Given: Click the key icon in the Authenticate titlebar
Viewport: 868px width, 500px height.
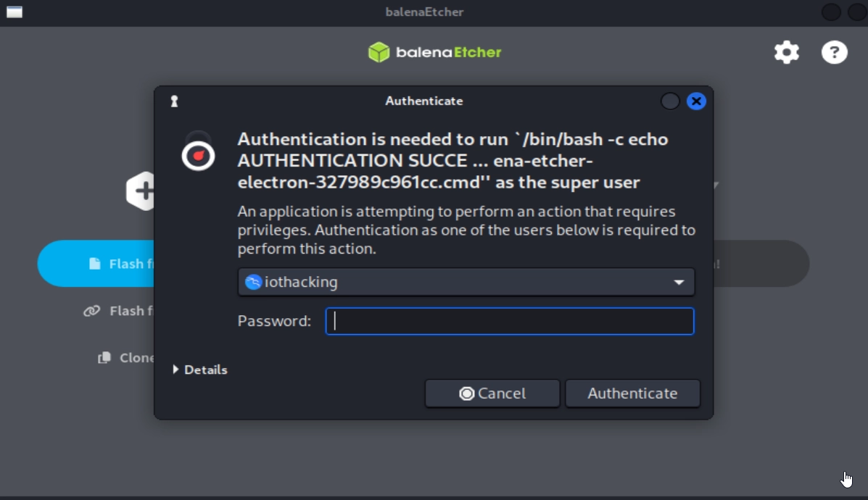Looking at the screenshot, I should (174, 101).
